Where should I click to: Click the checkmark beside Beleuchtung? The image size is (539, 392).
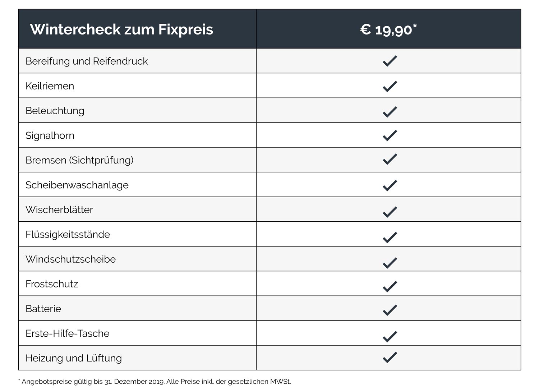[390, 111]
